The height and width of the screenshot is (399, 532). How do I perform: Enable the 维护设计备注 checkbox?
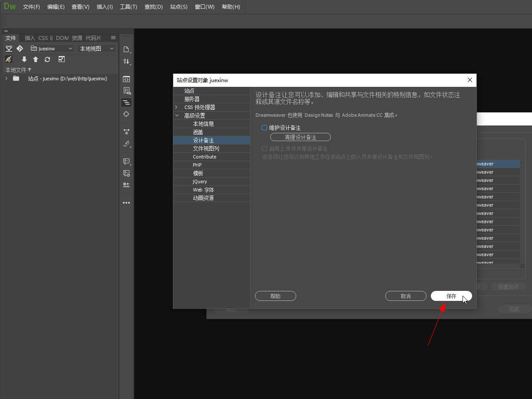[264, 128]
